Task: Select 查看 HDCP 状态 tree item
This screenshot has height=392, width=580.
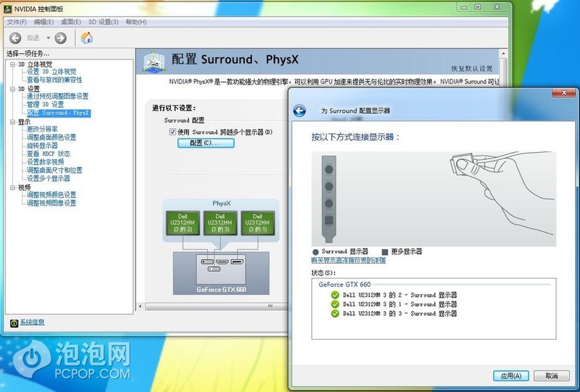Action: (48, 154)
